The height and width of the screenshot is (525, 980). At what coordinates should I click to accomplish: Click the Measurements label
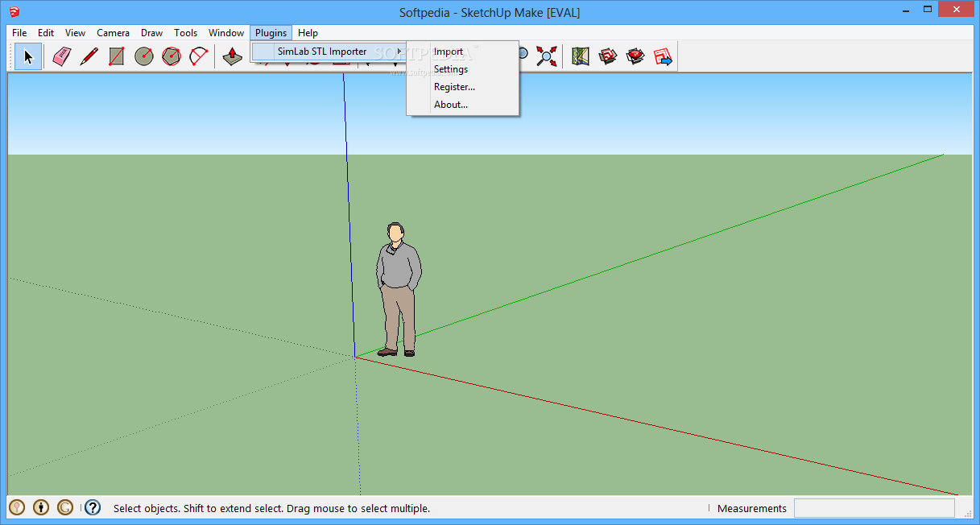(752, 508)
